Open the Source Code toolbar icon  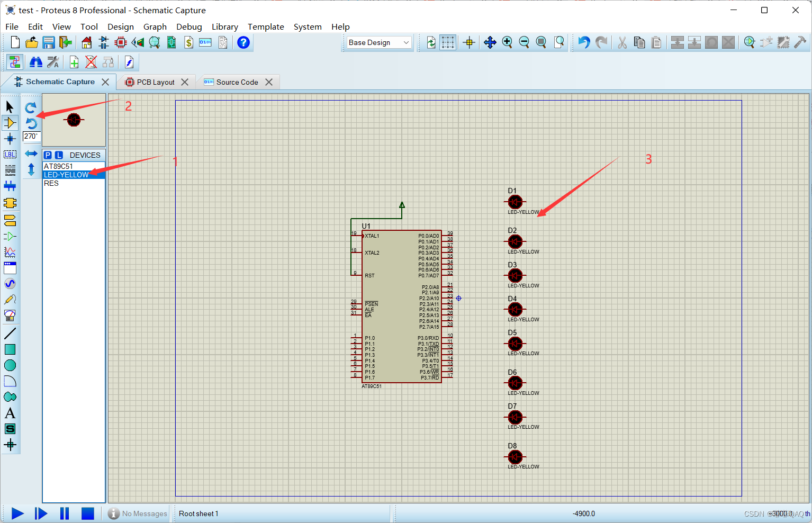pos(205,42)
